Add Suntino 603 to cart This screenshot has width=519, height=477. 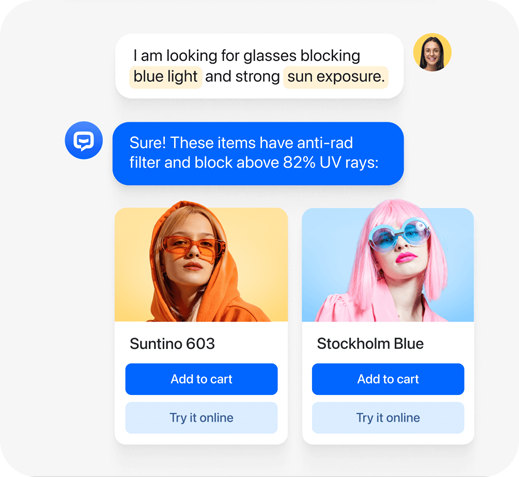tap(201, 379)
